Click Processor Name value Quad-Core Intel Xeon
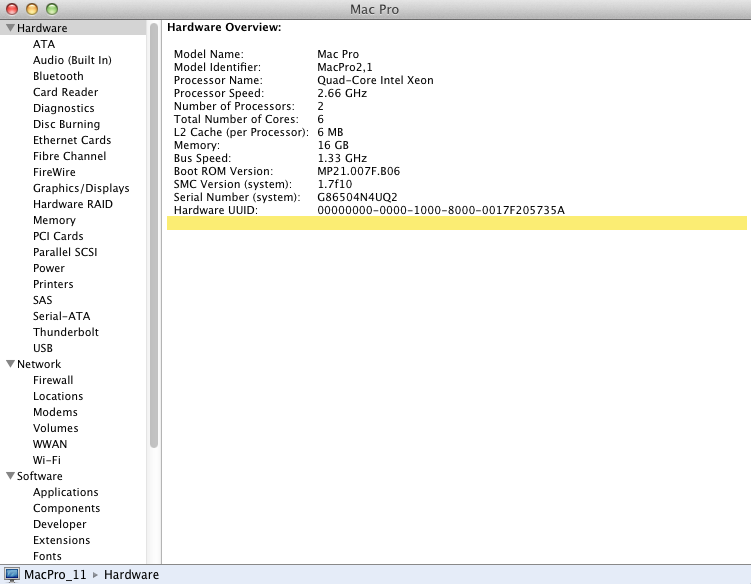The width and height of the screenshot is (751, 584). coord(375,80)
